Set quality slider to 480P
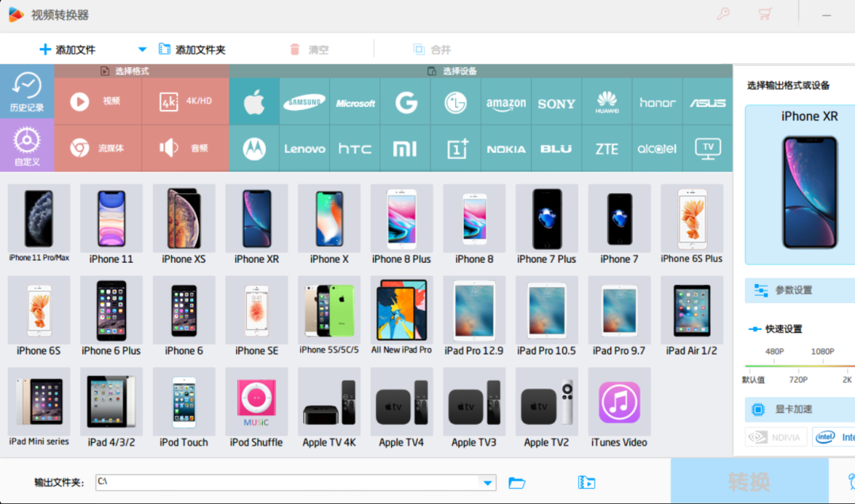The height and width of the screenshot is (504, 855). [x=774, y=352]
